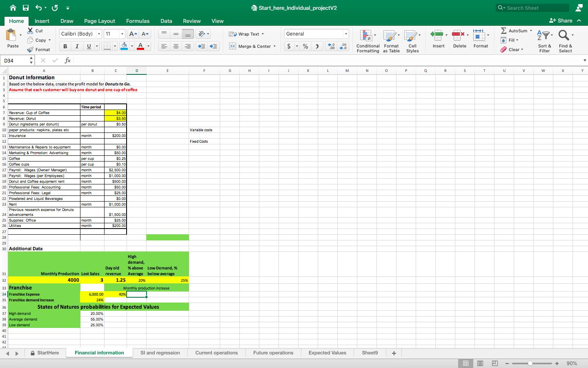Toggle Italic formatting
588x368 pixels.
pyautogui.click(x=77, y=46)
